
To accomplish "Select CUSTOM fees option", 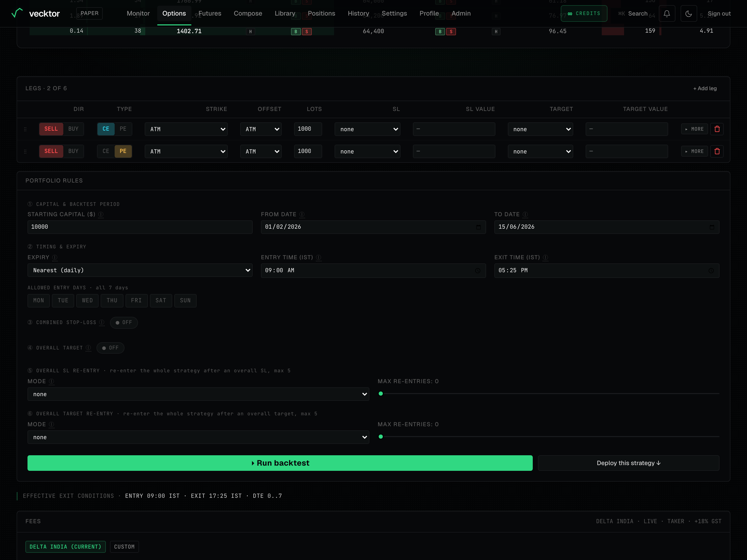I will tap(124, 547).
